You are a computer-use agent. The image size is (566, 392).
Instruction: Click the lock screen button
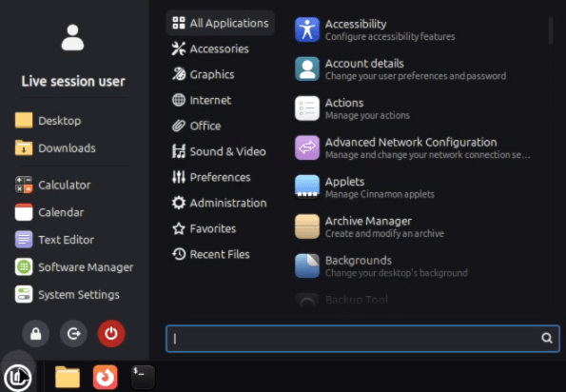coord(36,334)
